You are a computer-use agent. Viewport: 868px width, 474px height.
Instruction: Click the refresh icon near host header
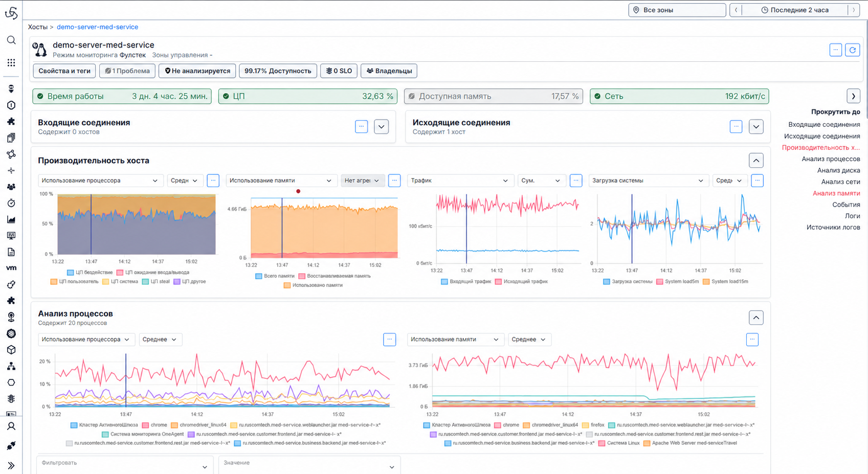coord(852,50)
